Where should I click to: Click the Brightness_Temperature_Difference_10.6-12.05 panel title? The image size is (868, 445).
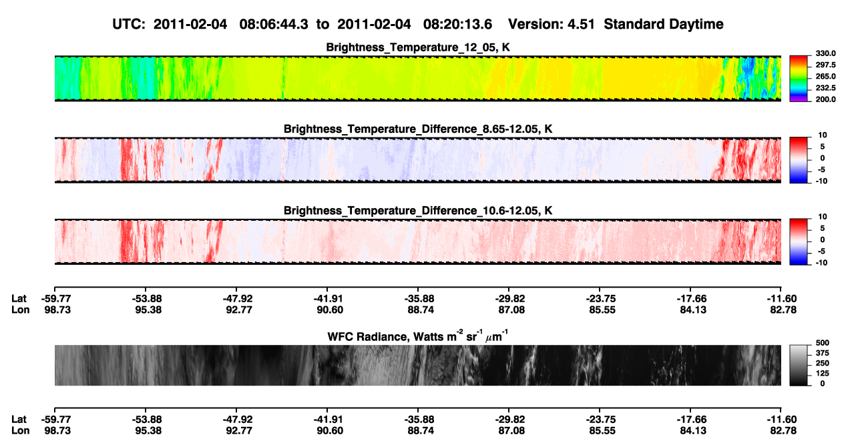click(418, 211)
